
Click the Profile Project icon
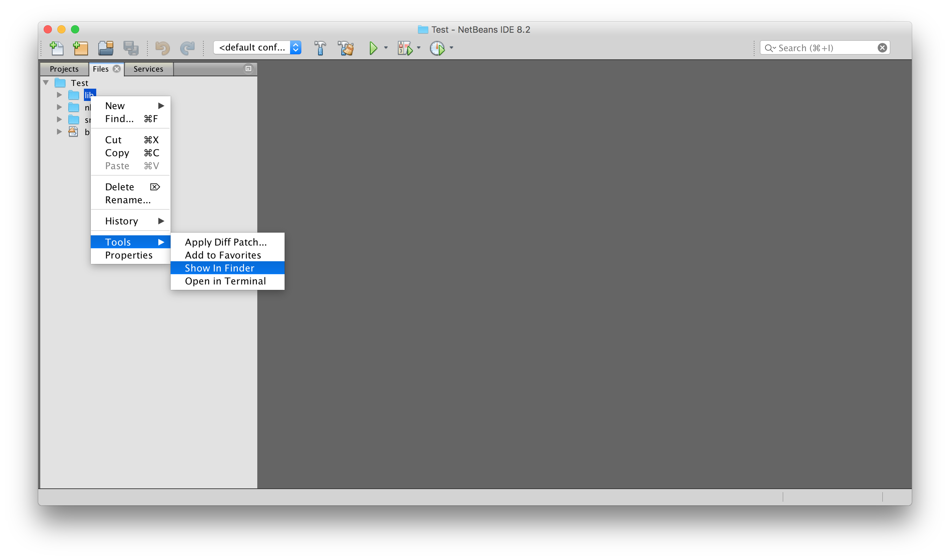(x=437, y=48)
